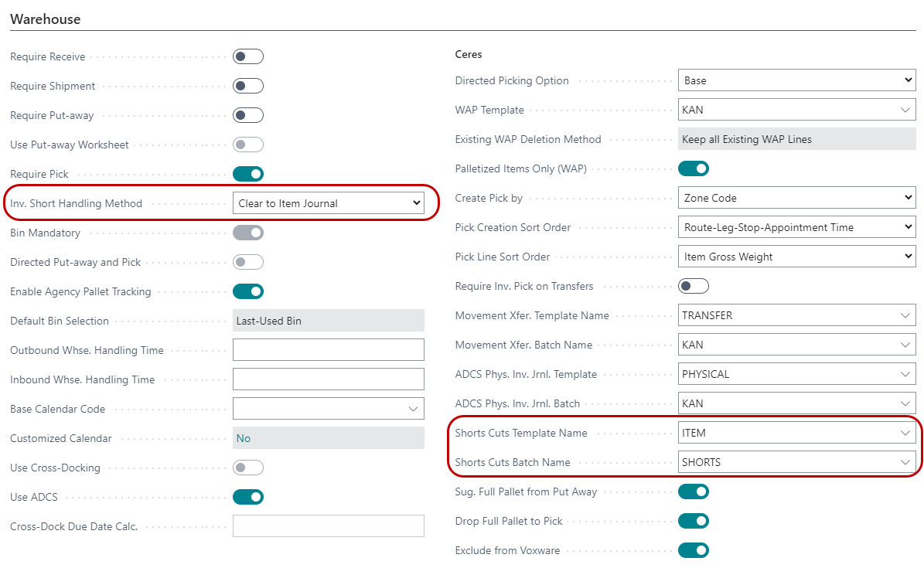The image size is (924, 568).
Task: Disable the Require Pick toggle
Action: pos(248,174)
